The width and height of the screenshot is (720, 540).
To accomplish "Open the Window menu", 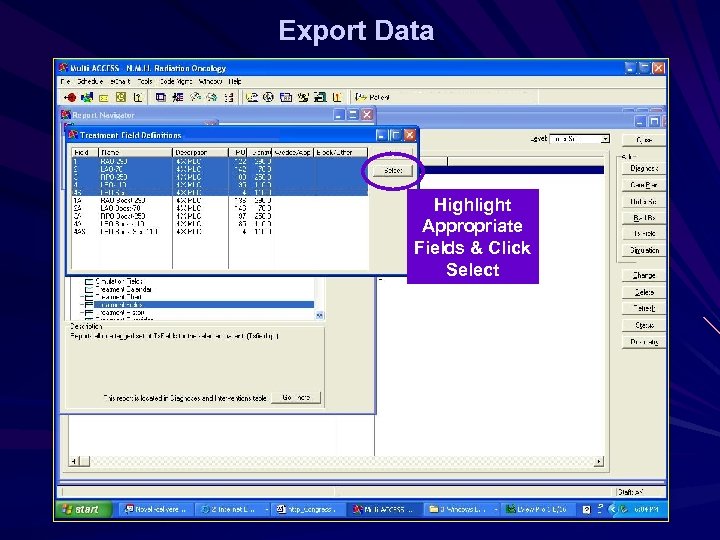I will tap(210, 82).
